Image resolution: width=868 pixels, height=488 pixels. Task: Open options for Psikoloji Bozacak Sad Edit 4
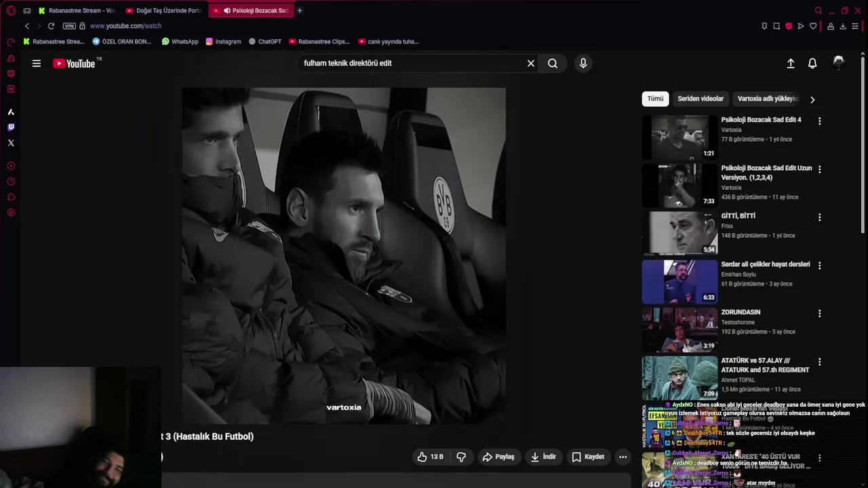pyautogui.click(x=819, y=121)
